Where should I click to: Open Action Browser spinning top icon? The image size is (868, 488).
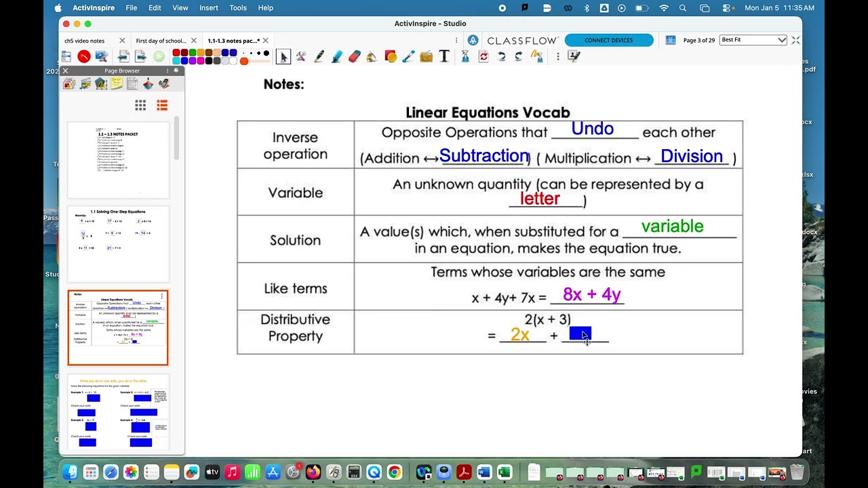[148, 84]
